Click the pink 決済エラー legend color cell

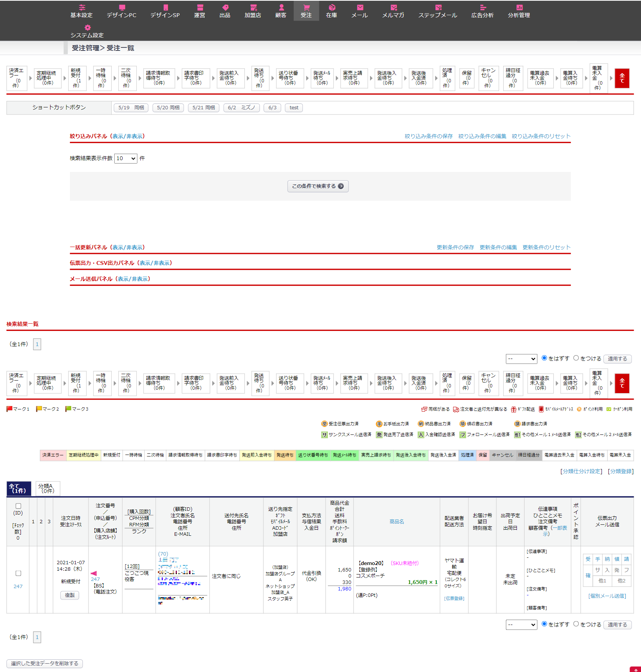pyautogui.click(x=53, y=455)
